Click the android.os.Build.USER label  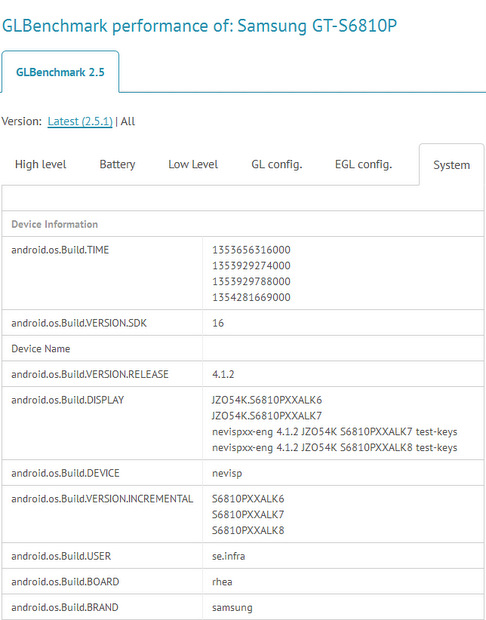[61, 556]
